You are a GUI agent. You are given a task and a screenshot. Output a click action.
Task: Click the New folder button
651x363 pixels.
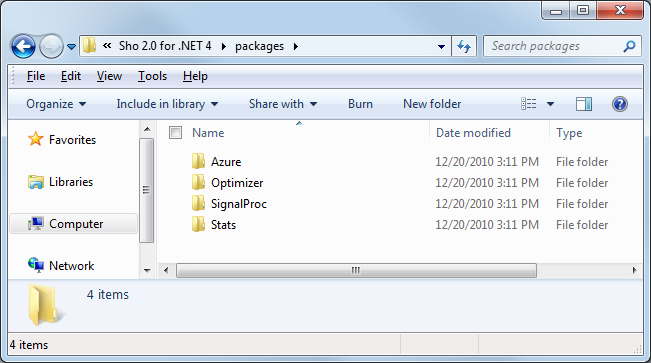(x=432, y=104)
